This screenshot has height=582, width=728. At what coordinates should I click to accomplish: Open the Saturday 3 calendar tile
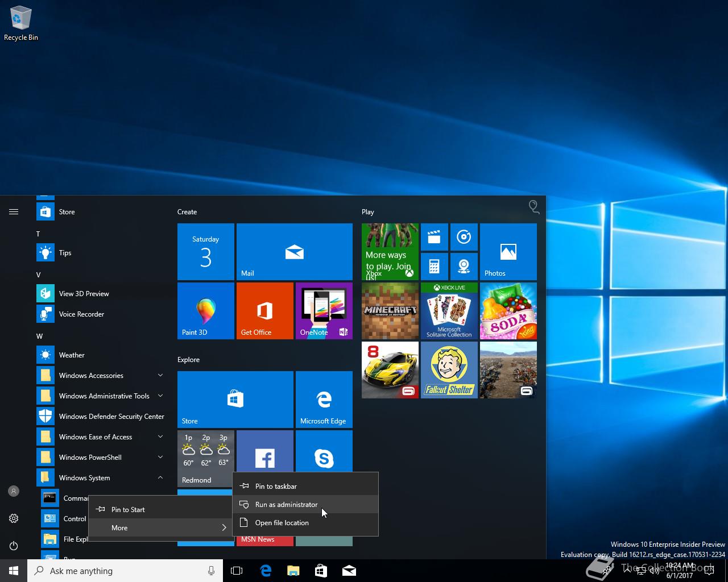[206, 252]
